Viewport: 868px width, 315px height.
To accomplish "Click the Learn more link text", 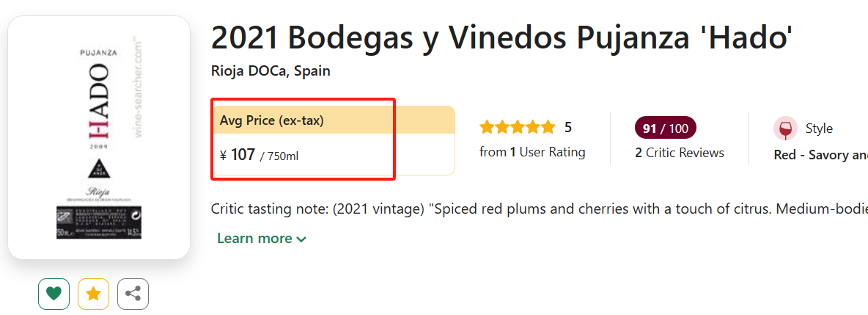I will coord(254,239).
